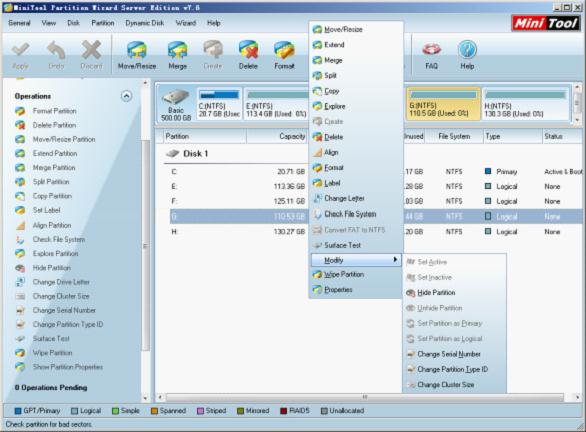Choose Properties in the context menu
The image size is (586, 432).
pyautogui.click(x=356, y=290)
